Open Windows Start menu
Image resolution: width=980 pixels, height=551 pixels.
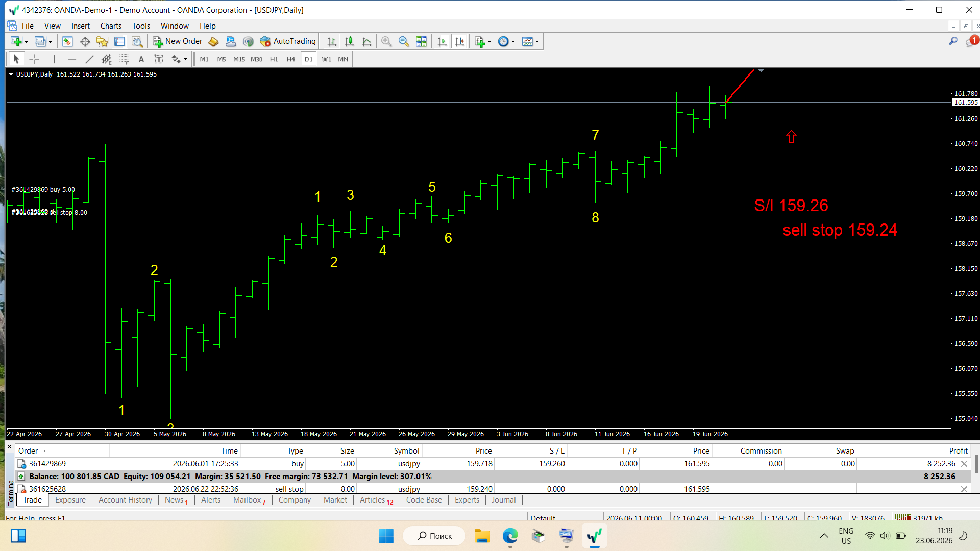386,536
